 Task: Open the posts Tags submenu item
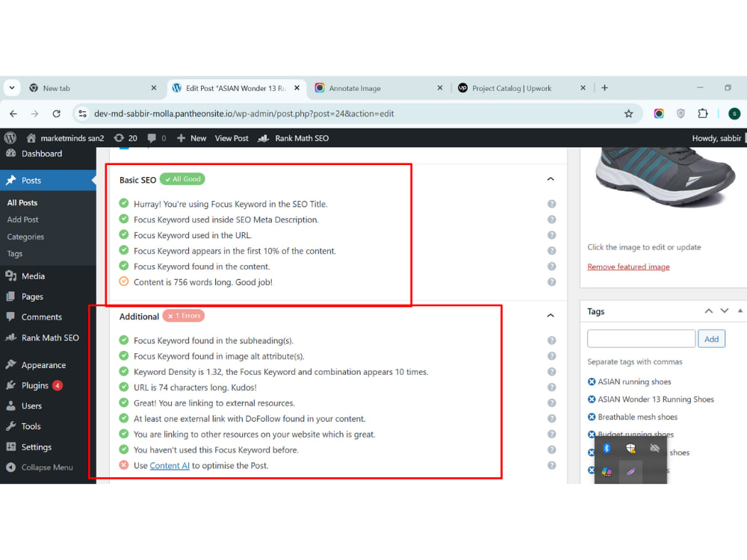[15, 254]
